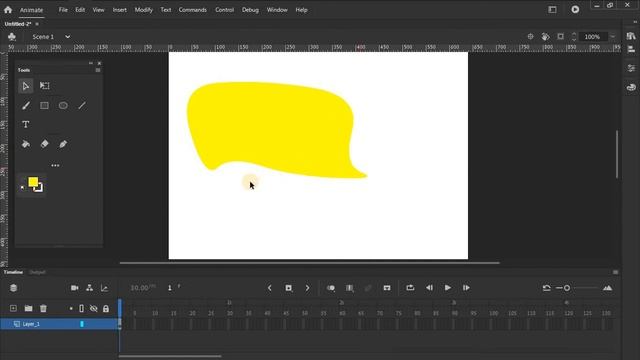Open the Edit menu
This screenshot has height=360, width=640.
coord(80,10)
